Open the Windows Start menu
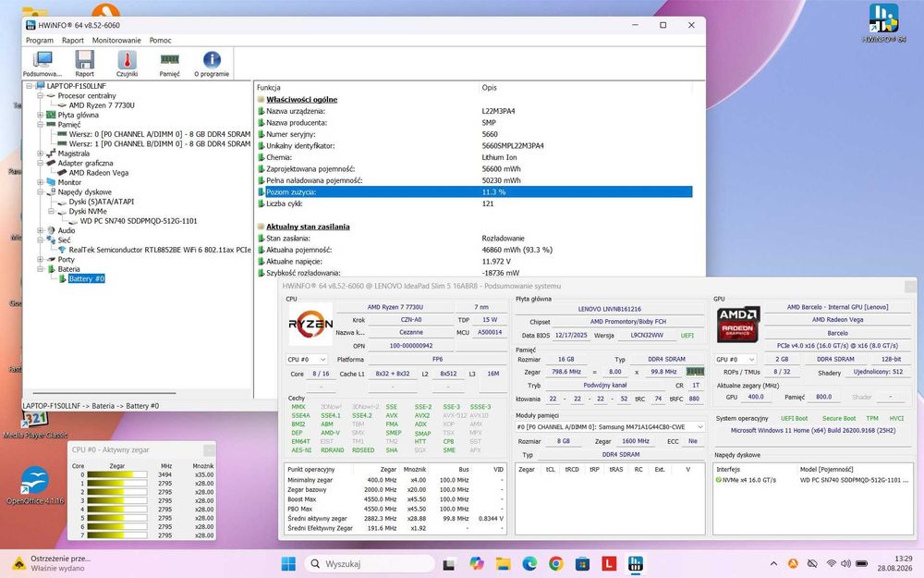The height and width of the screenshot is (578, 924). click(x=288, y=564)
